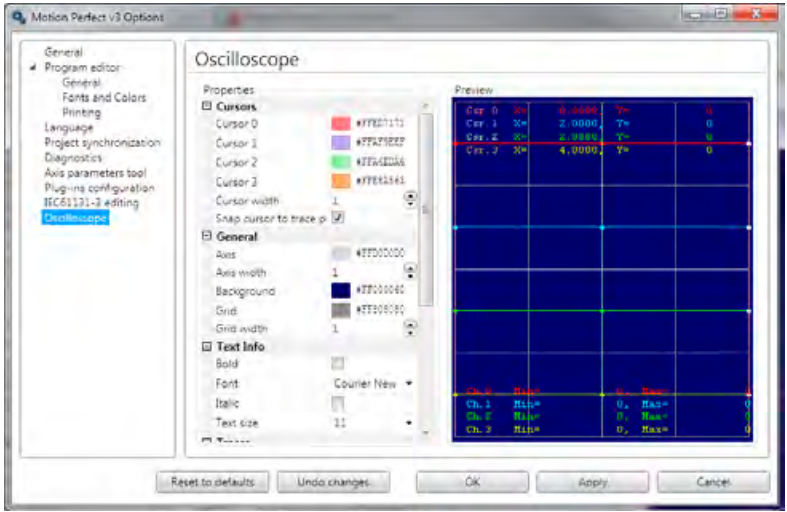Image resolution: width=787 pixels, height=512 pixels.
Task: Enable the Bold text checkbox
Action: pos(338,363)
